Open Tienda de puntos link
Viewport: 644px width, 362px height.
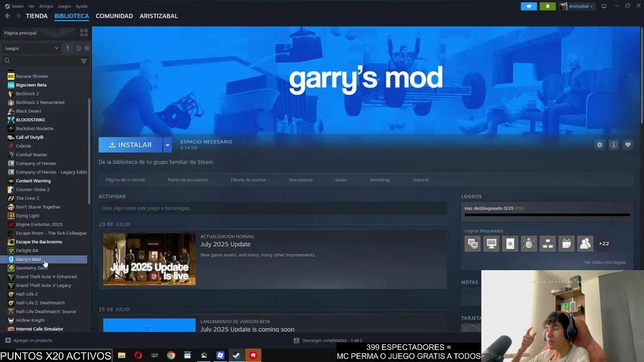pos(248,180)
